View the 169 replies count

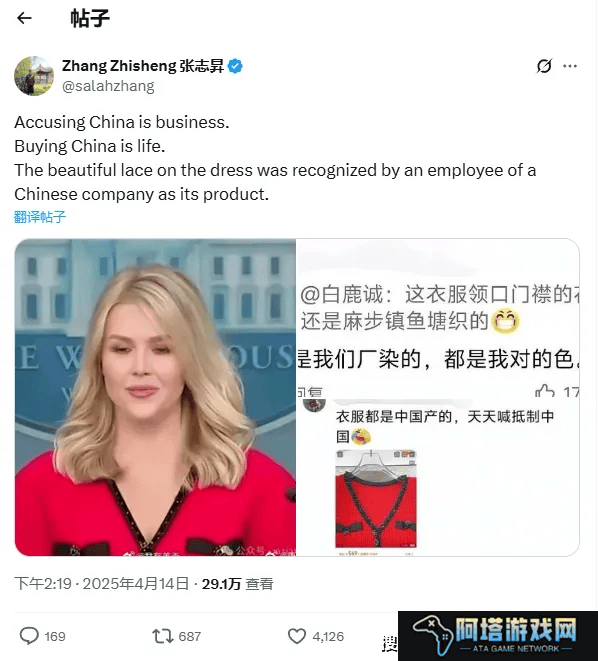tap(55, 636)
